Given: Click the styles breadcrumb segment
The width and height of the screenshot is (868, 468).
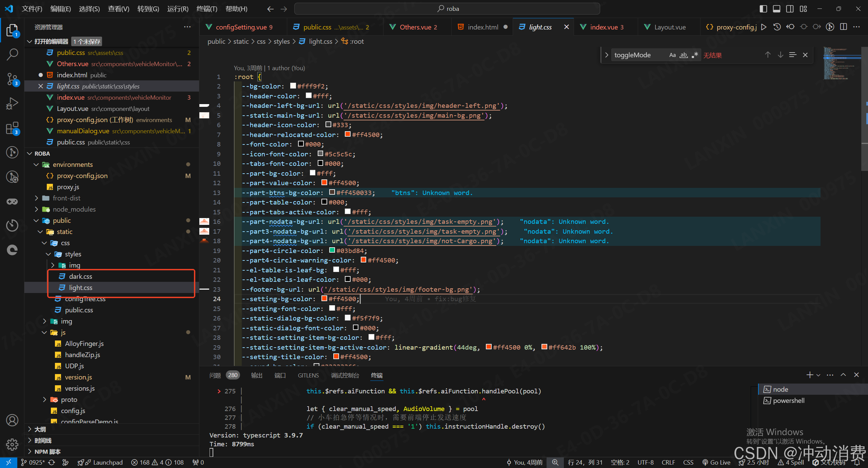Looking at the screenshot, I should click(281, 41).
